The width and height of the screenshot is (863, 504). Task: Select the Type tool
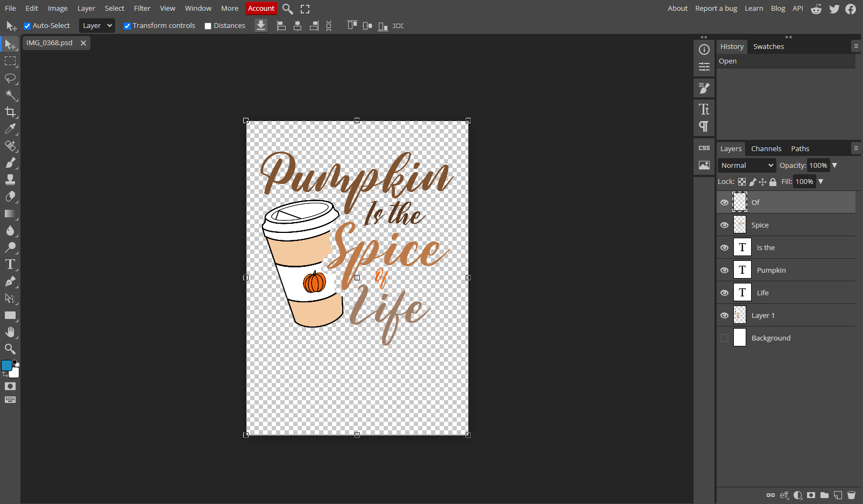coord(10,264)
